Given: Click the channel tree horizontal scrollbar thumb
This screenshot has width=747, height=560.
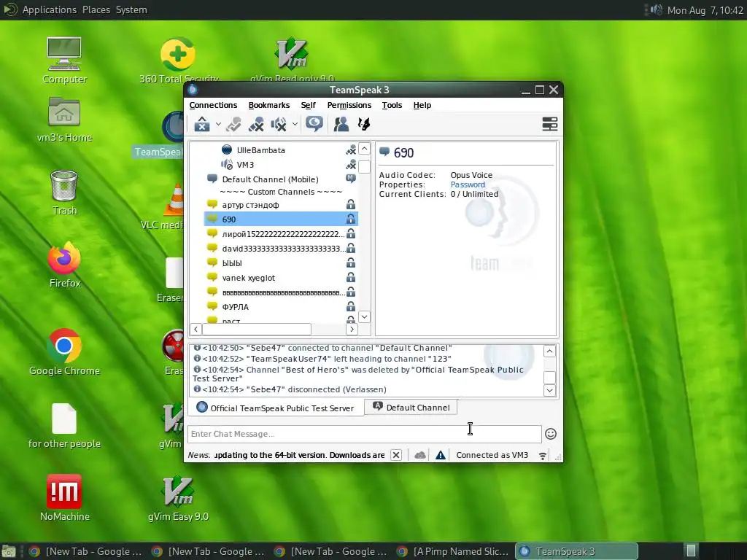Looking at the screenshot, I should coord(257,329).
